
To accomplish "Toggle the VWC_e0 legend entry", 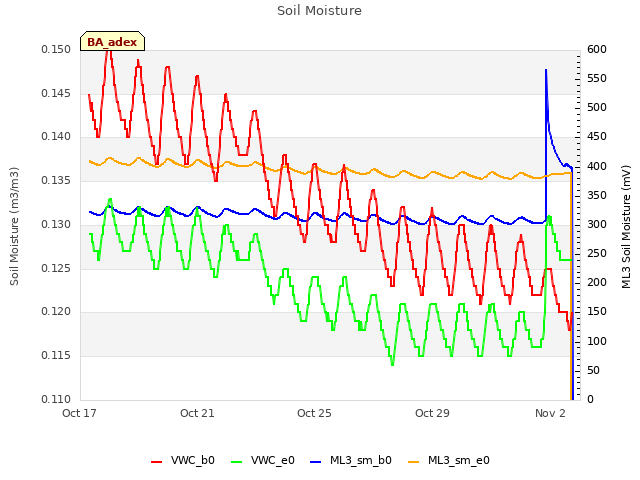I will [263, 460].
